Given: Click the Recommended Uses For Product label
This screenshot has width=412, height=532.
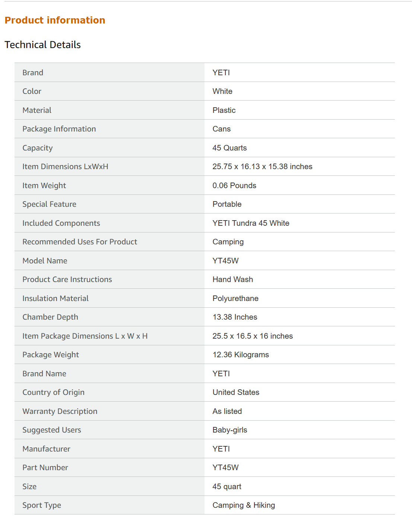Looking at the screenshot, I should [x=80, y=242].
